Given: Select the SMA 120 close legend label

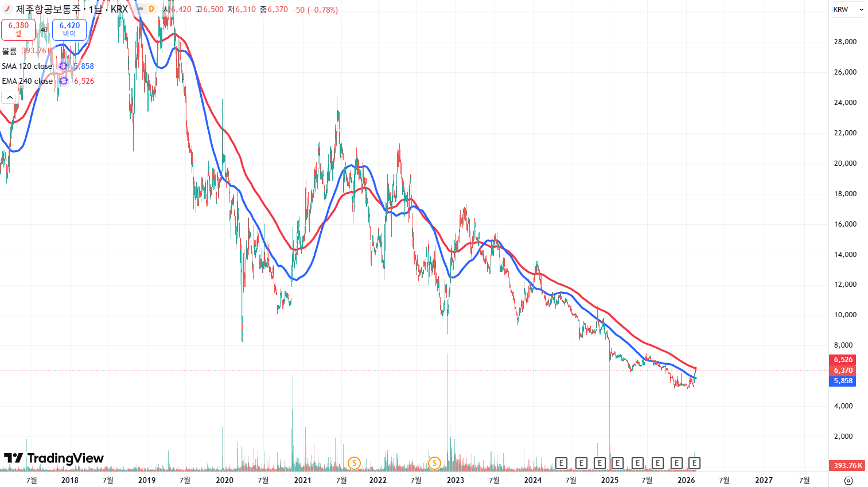Looking at the screenshot, I should 27,66.
